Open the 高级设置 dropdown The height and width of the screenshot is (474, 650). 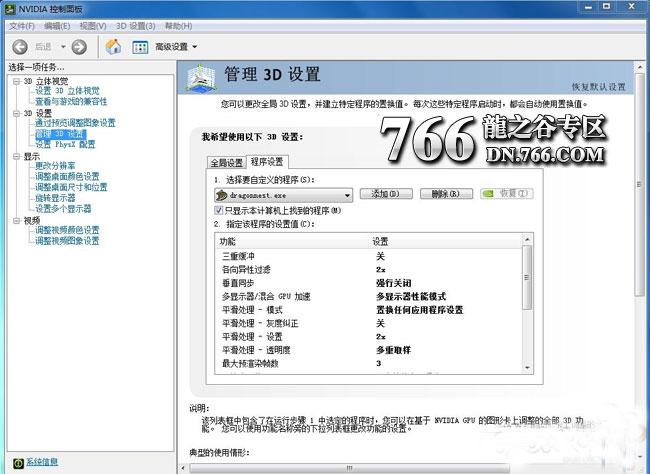pyautogui.click(x=194, y=47)
